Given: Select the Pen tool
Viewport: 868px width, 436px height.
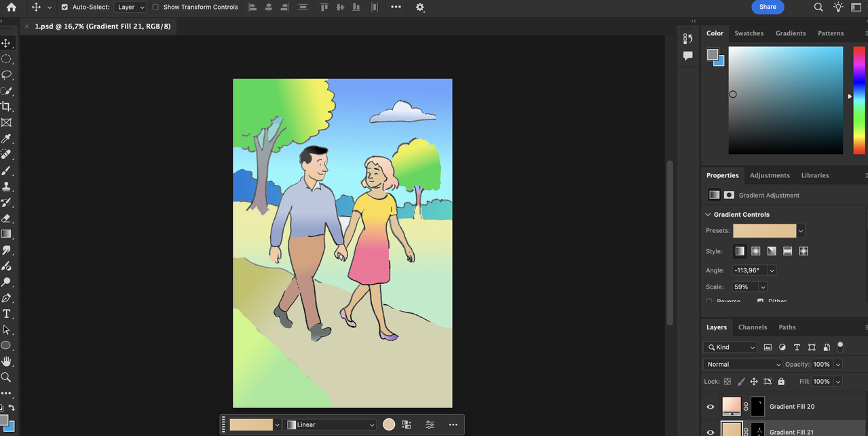Looking at the screenshot, I should click(6, 297).
